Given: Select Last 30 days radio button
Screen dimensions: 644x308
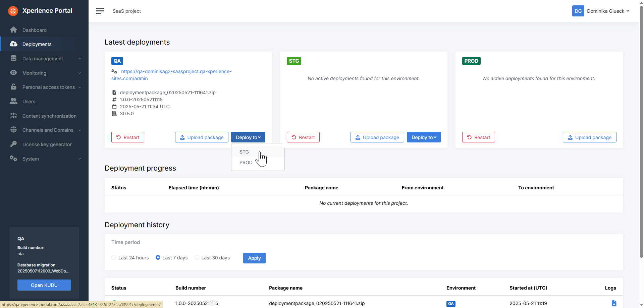Looking at the screenshot, I should click(x=197, y=257).
